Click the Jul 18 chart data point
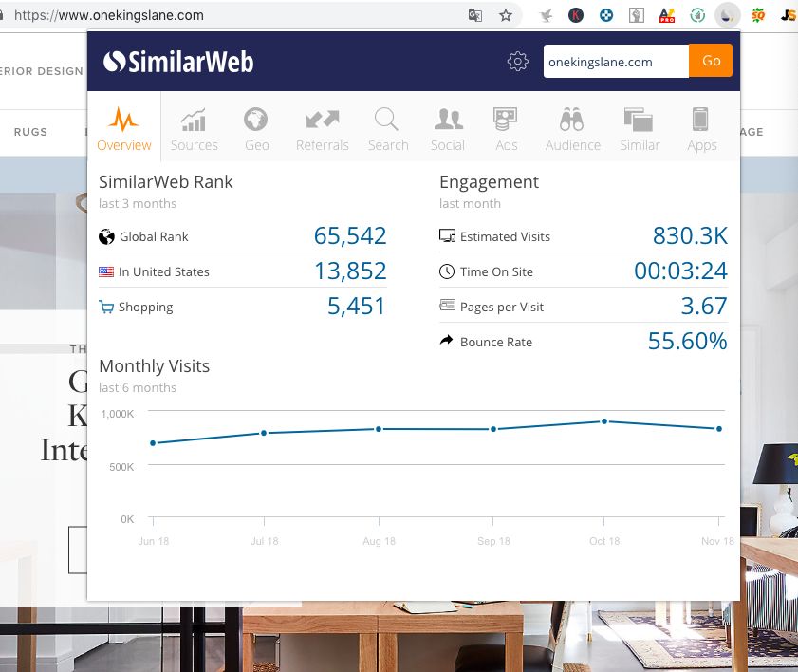The width and height of the screenshot is (798, 672). pyautogui.click(x=264, y=433)
